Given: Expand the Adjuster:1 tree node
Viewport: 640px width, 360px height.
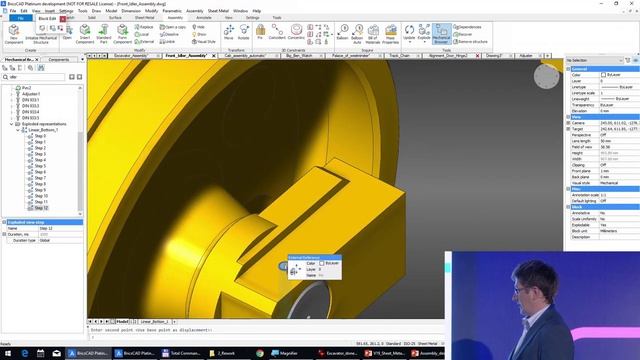Looking at the screenshot, I should tap(11, 94).
